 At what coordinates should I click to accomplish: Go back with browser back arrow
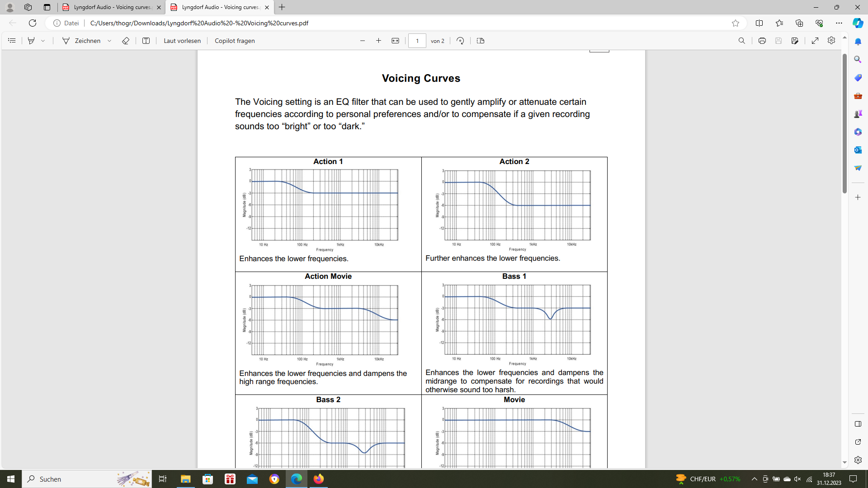(13, 23)
